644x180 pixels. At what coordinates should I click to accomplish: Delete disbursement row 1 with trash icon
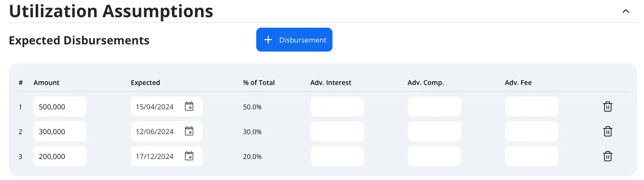click(x=607, y=106)
